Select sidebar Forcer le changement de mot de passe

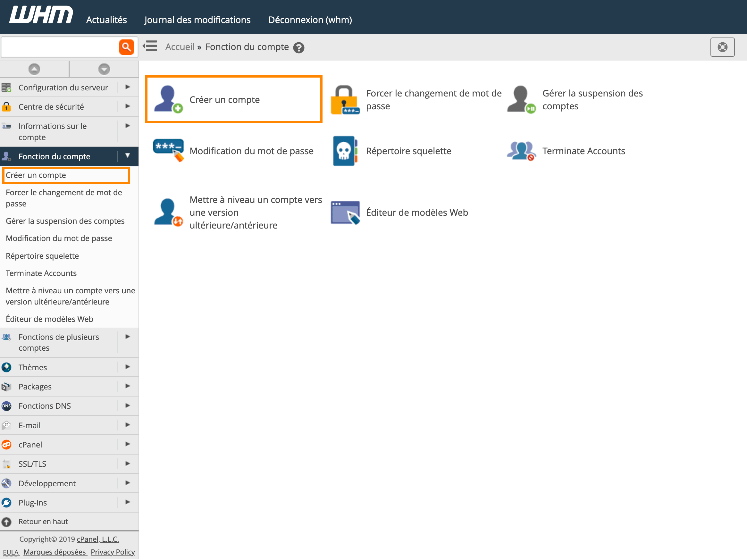[x=64, y=198]
